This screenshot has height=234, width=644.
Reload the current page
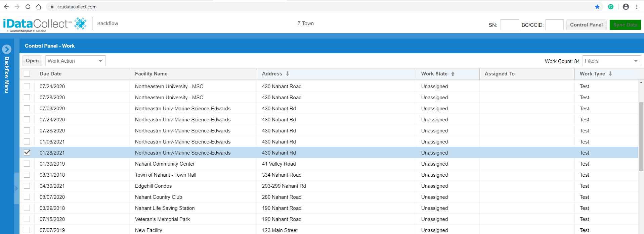[28, 7]
